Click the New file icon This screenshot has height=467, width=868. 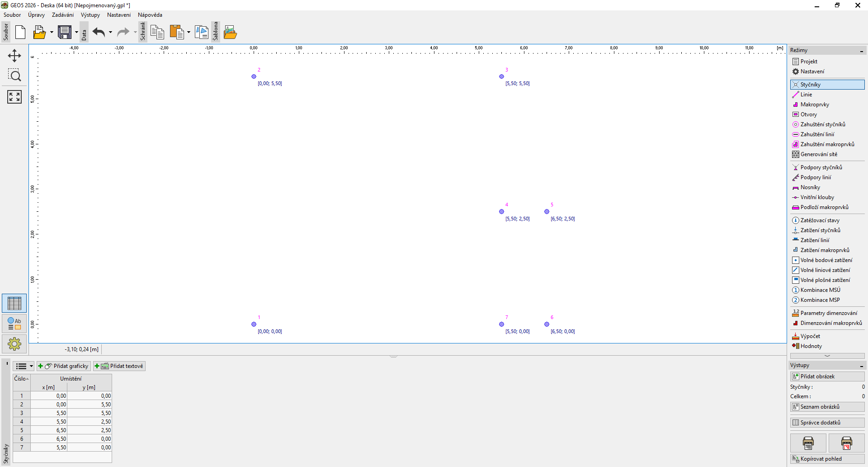20,32
